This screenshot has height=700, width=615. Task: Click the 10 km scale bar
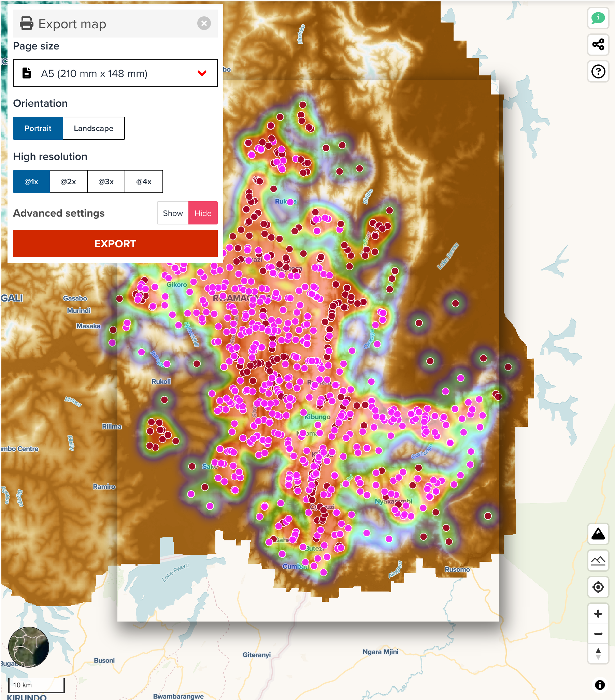[36, 685]
